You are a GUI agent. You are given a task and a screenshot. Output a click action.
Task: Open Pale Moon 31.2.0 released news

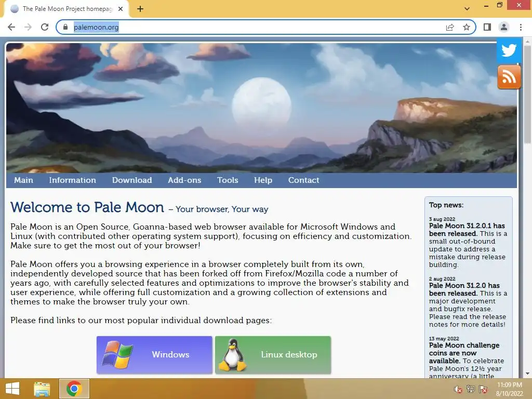point(464,289)
